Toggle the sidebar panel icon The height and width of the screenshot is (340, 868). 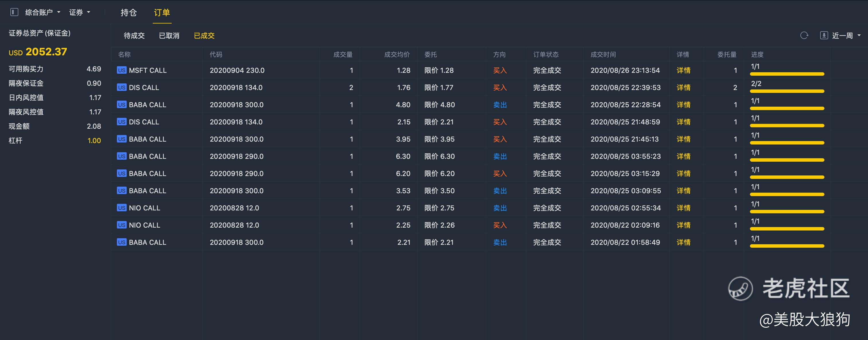pos(14,12)
